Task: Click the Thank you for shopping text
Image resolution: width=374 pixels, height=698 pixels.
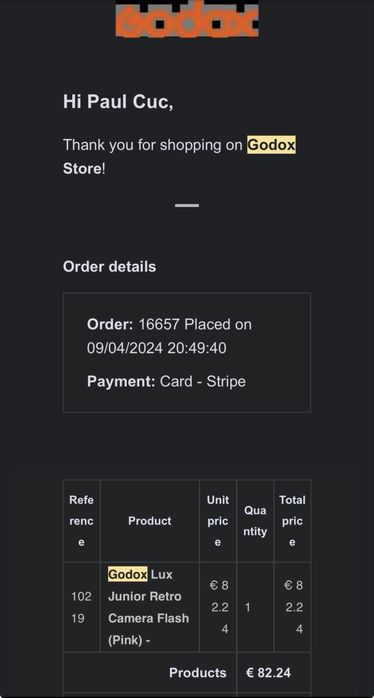Action: tap(154, 145)
